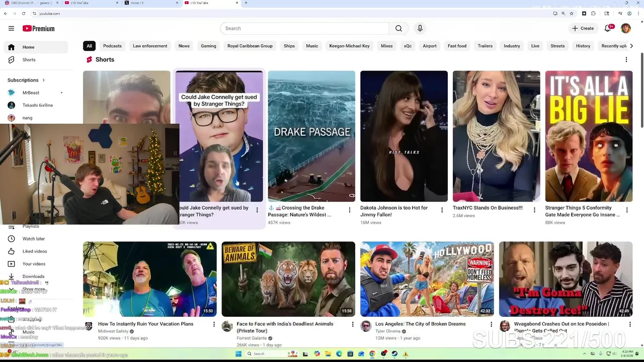Open a new browser tab
The width and height of the screenshot is (644, 362).
246,3
